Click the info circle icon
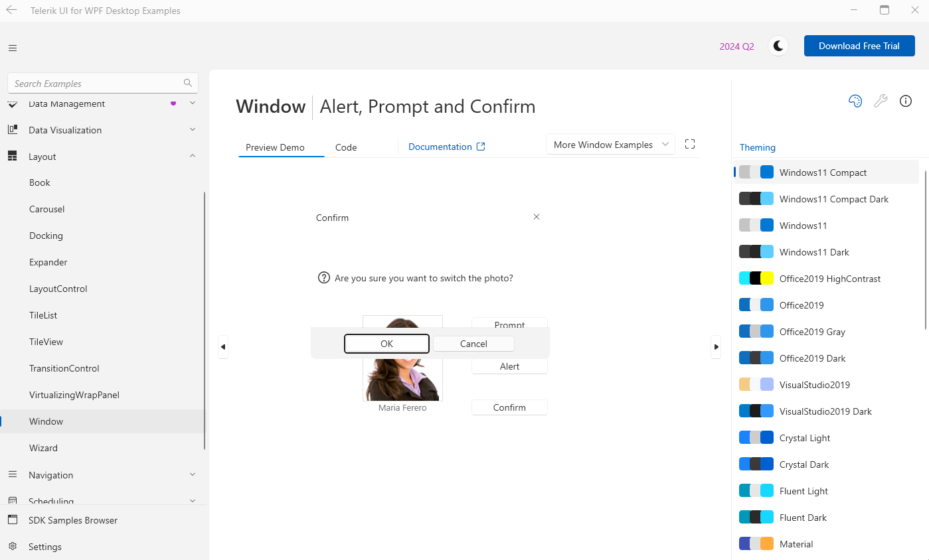The image size is (929, 560). pos(906,101)
